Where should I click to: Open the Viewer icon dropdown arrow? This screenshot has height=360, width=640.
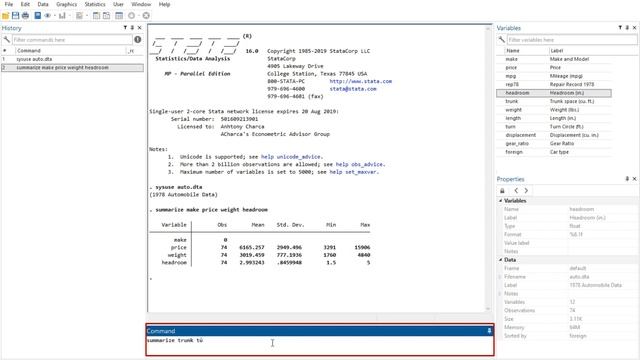coord(55,16)
